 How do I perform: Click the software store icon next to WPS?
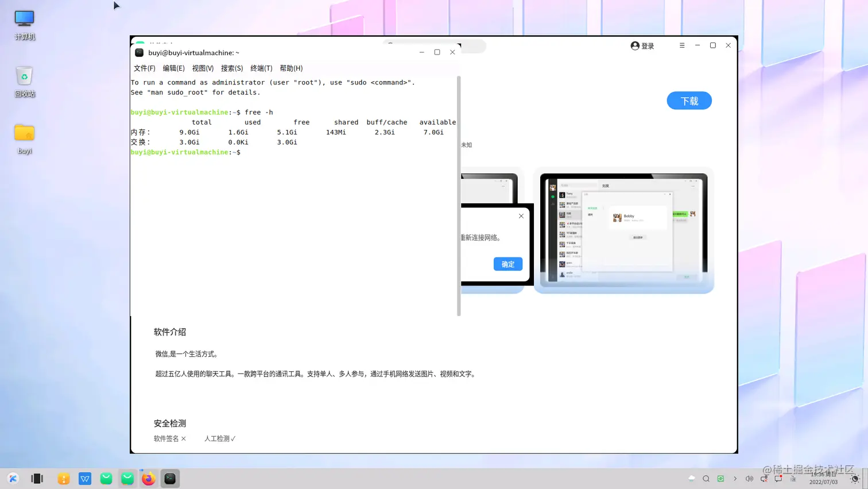tap(106, 479)
